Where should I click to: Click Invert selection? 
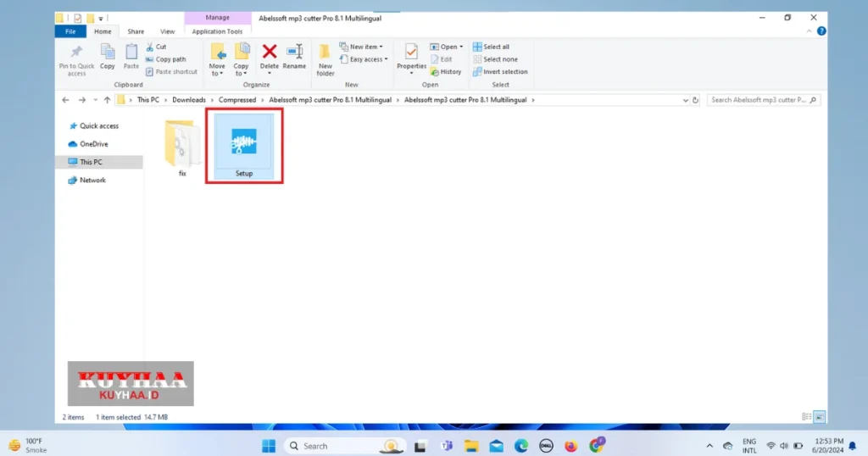(500, 71)
